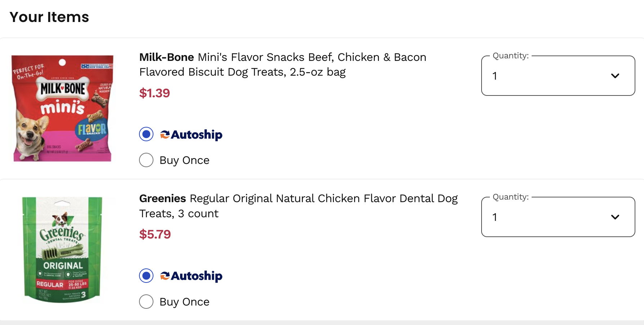The height and width of the screenshot is (325, 644).
Task: Click the Autoship circular-arrows icon beside Greenies
Action: pyautogui.click(x=165, y=276)
